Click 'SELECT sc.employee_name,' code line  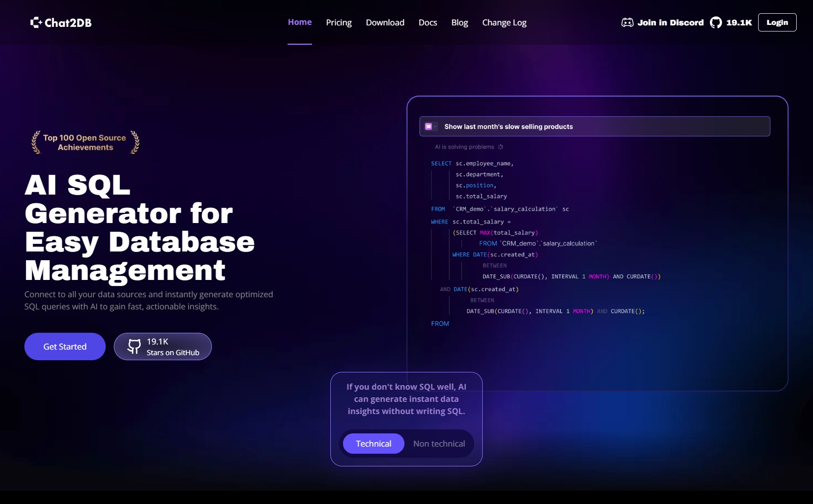pyautogui.click(x=472, y=164)
